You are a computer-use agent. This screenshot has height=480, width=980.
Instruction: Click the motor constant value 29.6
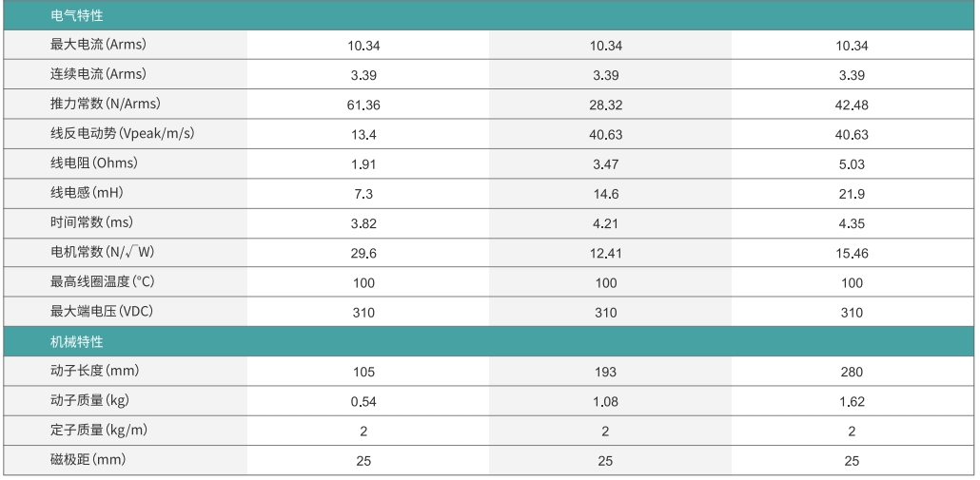[x=364, y=253]
